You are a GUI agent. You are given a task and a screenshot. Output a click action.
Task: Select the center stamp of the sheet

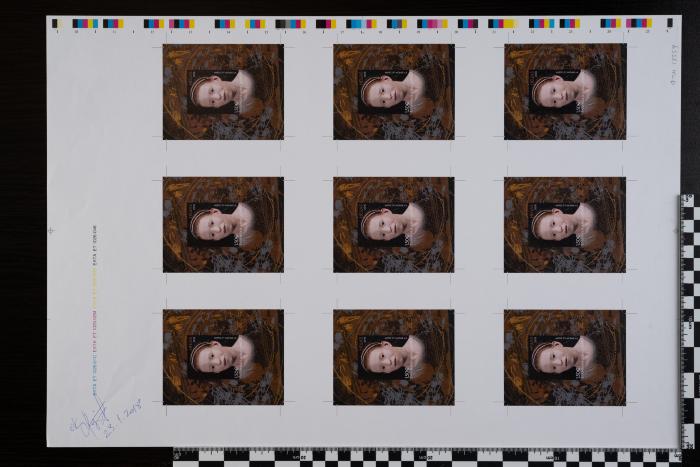[x=394, y=225]
